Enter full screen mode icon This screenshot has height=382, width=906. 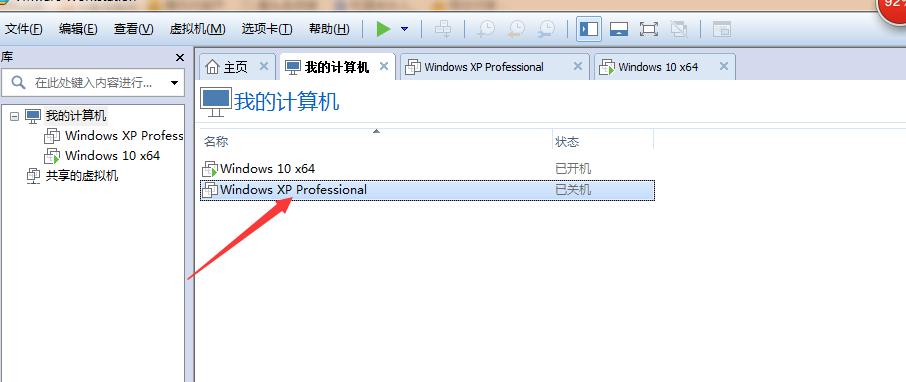click(x=649, y=29)
